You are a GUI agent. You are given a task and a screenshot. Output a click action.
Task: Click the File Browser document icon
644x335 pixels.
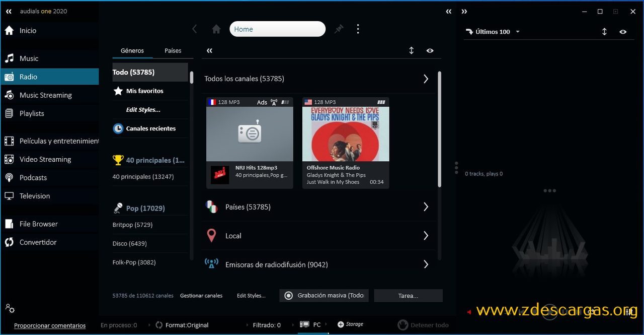tap(9, 224)
